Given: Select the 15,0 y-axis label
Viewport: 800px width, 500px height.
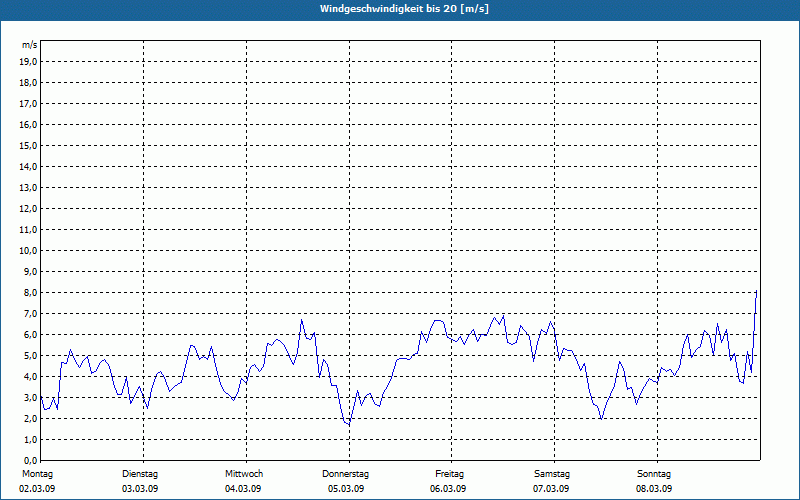Looking at the screenshot, I should point(28,145).
